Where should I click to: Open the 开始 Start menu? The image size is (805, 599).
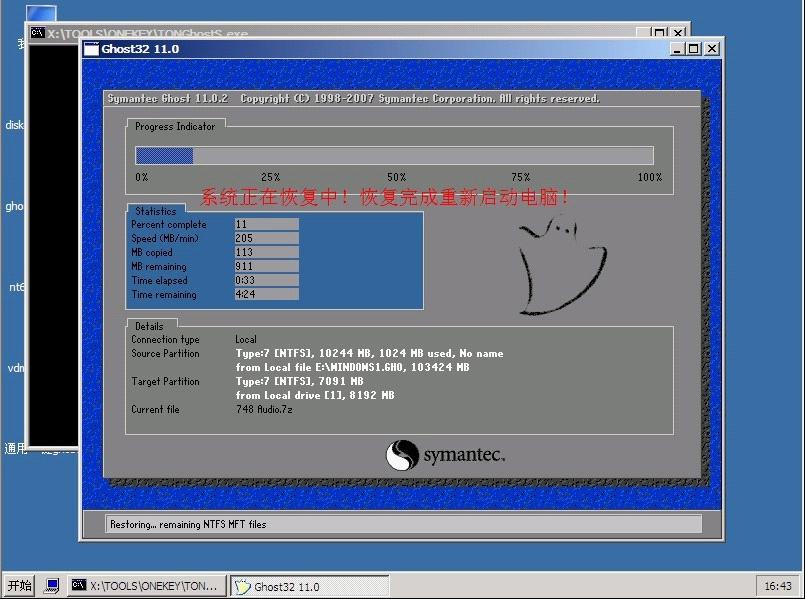click(20, 586)
